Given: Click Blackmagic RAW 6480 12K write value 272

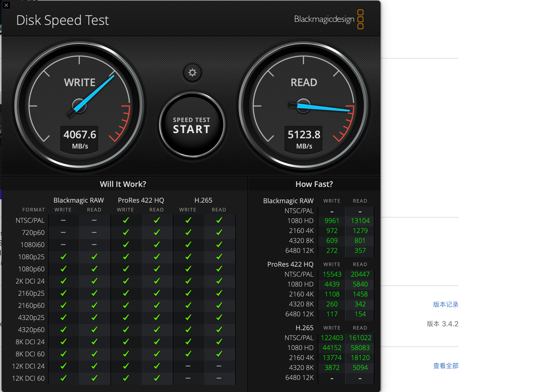Looking at the screenshot, I should [332, 251].
